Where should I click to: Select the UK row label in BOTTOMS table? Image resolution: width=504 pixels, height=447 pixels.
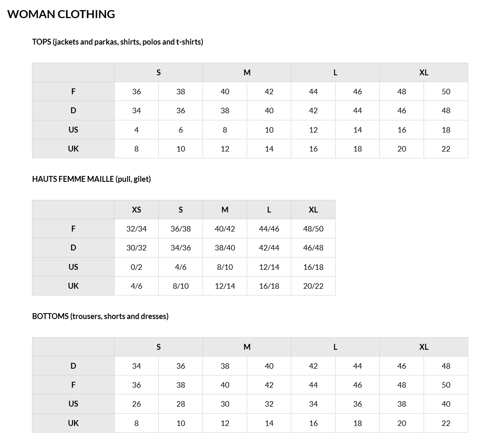pyautogui.click(x=73, y=423)
